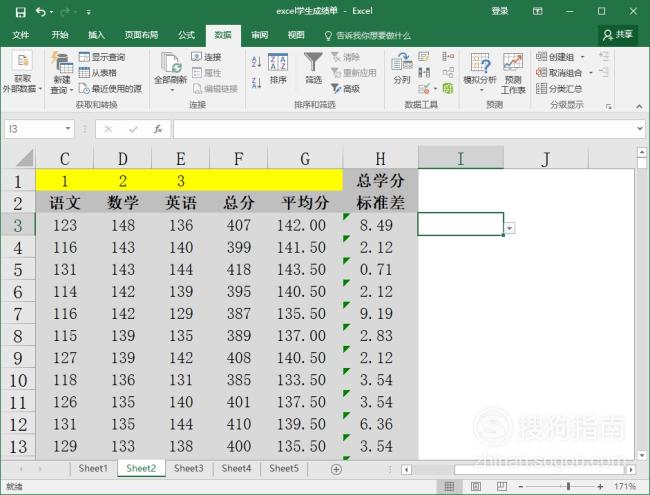Open Ribbon Display Options button
Screen dimensions: 650x495
pos(538,11)
